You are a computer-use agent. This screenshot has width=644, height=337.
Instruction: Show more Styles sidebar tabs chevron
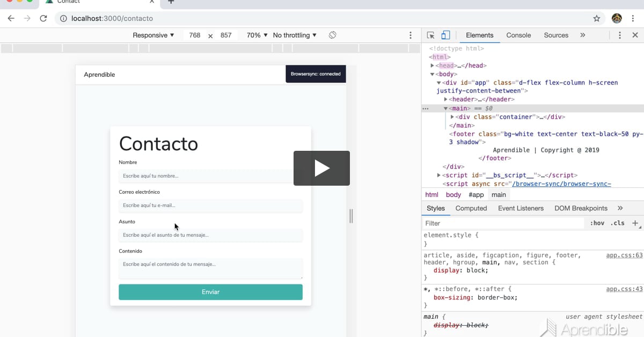(x=620, y=208)
